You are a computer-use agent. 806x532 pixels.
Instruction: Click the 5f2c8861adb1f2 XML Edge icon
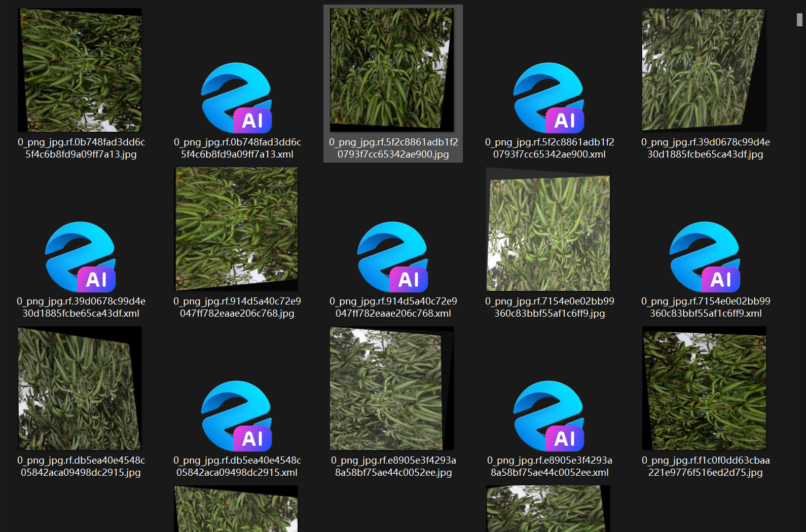tap(549, 98)
